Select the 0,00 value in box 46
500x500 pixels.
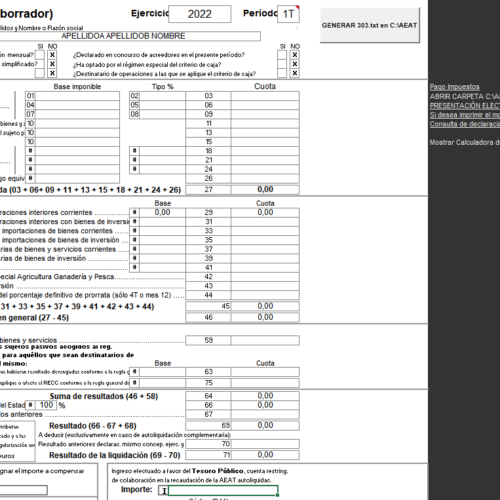click(x=265, y=317)
